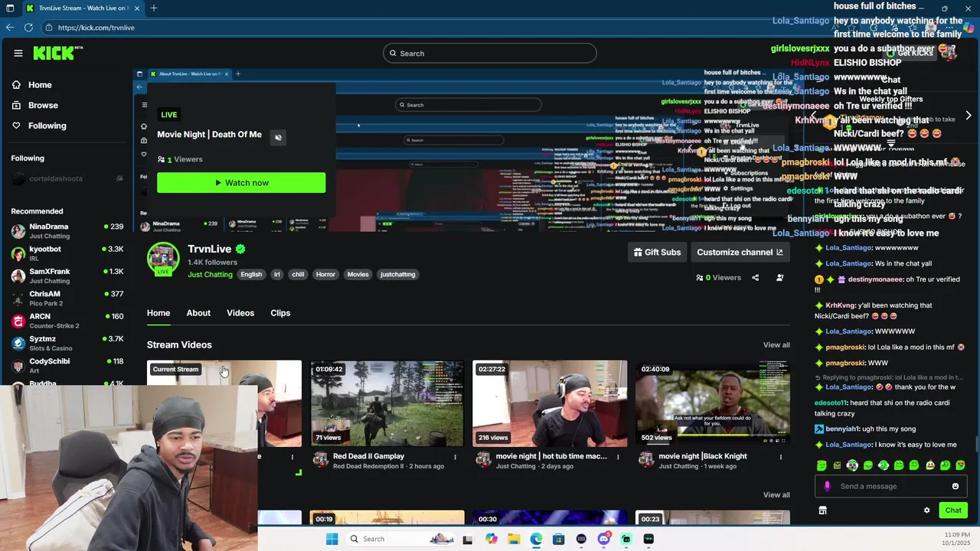Viewport: 980px width, 551px height.
Task: Send message with Chat button
Action: point(953,510)
